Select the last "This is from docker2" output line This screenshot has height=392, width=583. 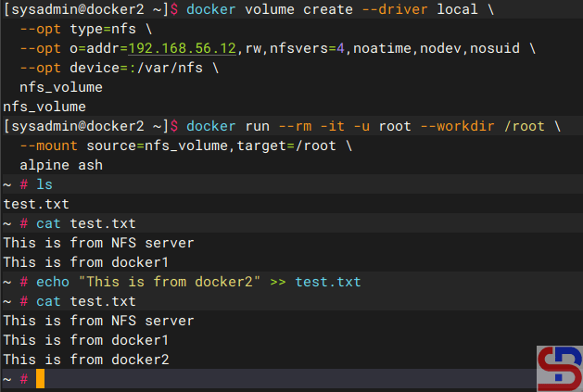[x=85, y=360]
